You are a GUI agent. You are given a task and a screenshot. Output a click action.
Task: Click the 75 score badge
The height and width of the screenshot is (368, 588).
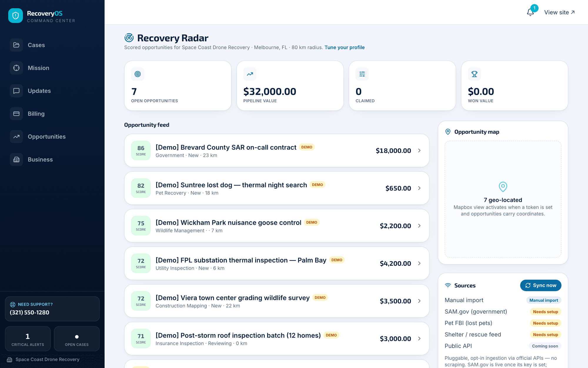coord(141,226)
